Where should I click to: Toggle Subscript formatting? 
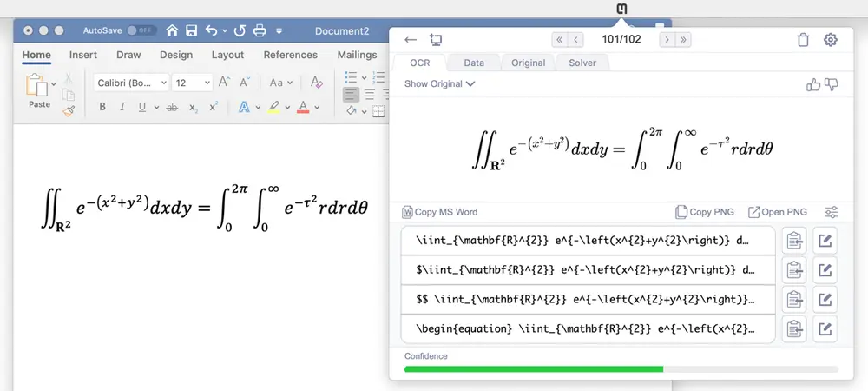194,108
